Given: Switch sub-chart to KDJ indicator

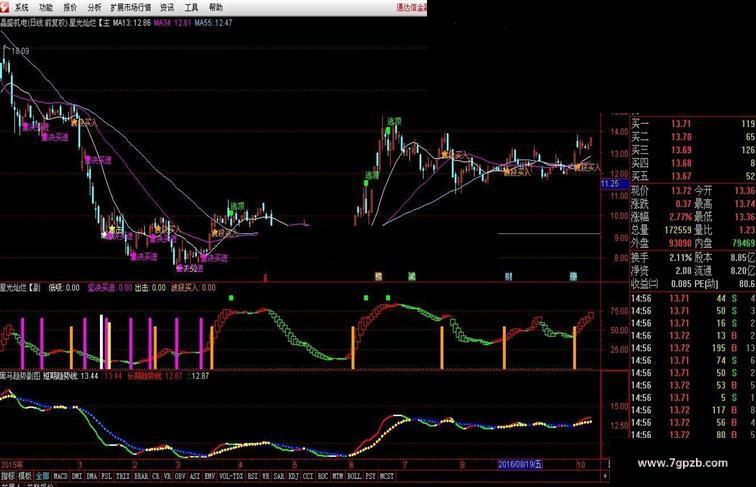Looking at the screenshot, I should (x=293, y=476).
